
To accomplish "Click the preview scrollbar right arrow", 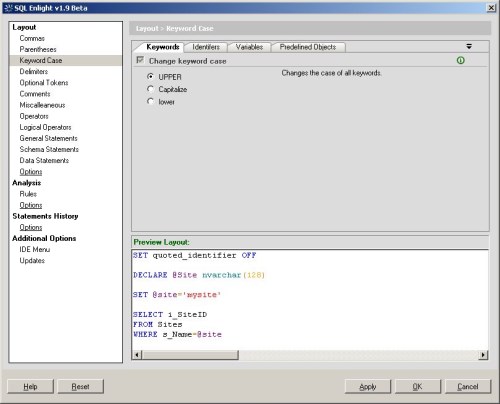I will coord(483,355).
